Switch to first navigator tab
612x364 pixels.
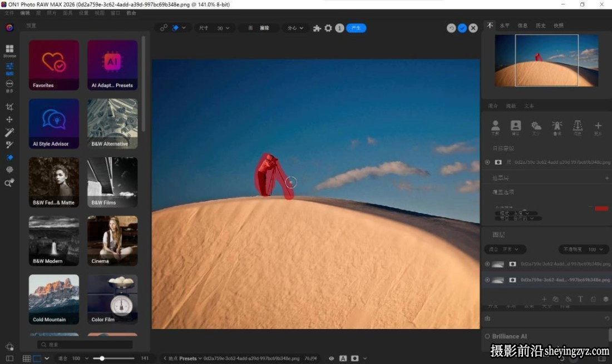pos(490,26)
